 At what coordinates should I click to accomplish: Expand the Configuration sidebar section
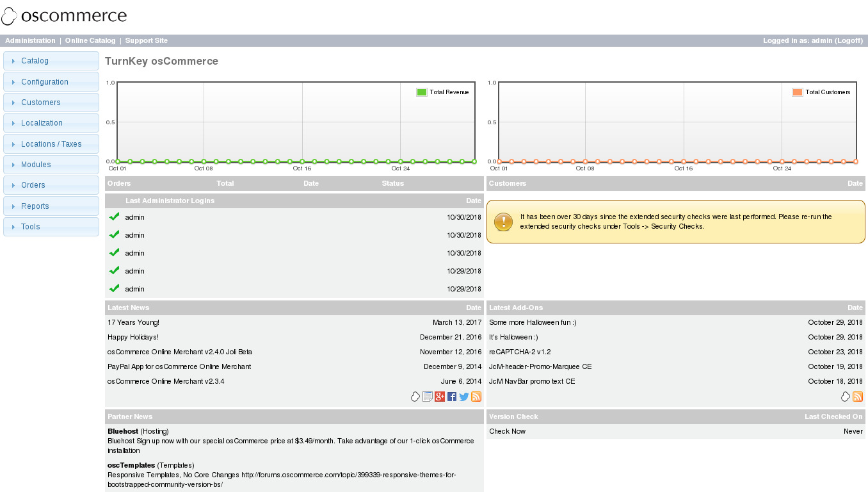(44, 82)
